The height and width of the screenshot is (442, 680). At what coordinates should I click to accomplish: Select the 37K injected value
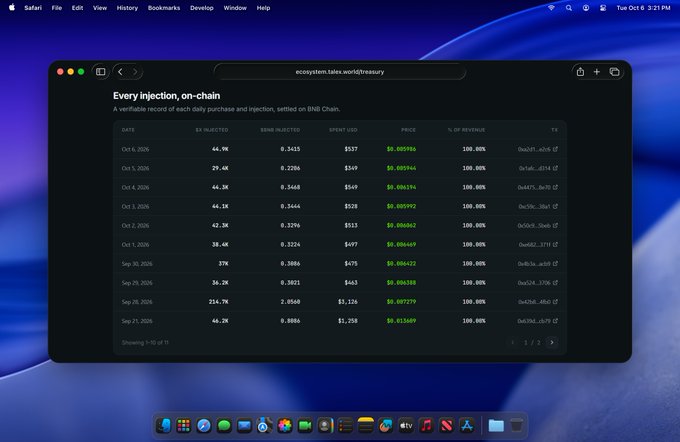click(x=223, y=263)
